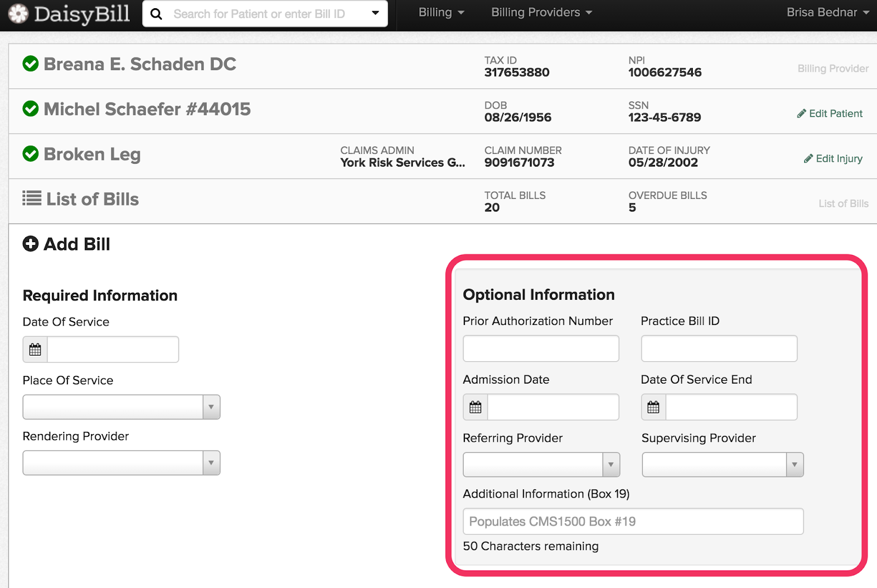The width and height of the screenshot is (877, 588).
Task: Click the Edit Injury link
Action: [833, 158]
